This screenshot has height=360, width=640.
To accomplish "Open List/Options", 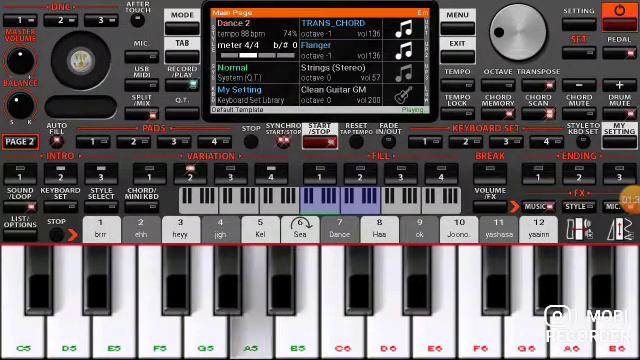I will 20,235.
